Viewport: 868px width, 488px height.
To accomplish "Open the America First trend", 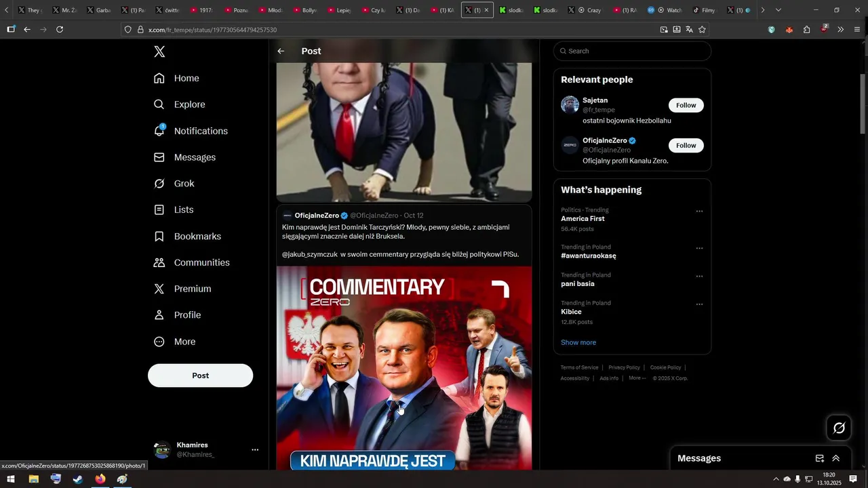I will [583, 219].
